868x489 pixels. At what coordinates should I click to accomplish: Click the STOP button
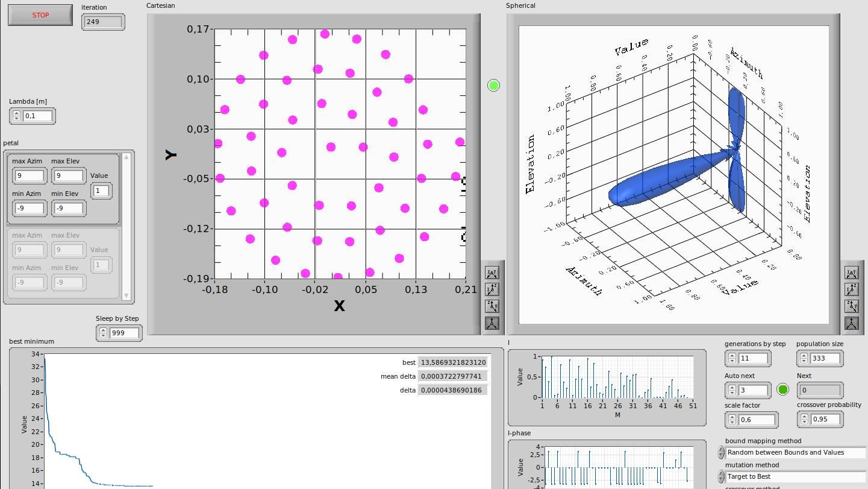(x=41, y=15)
